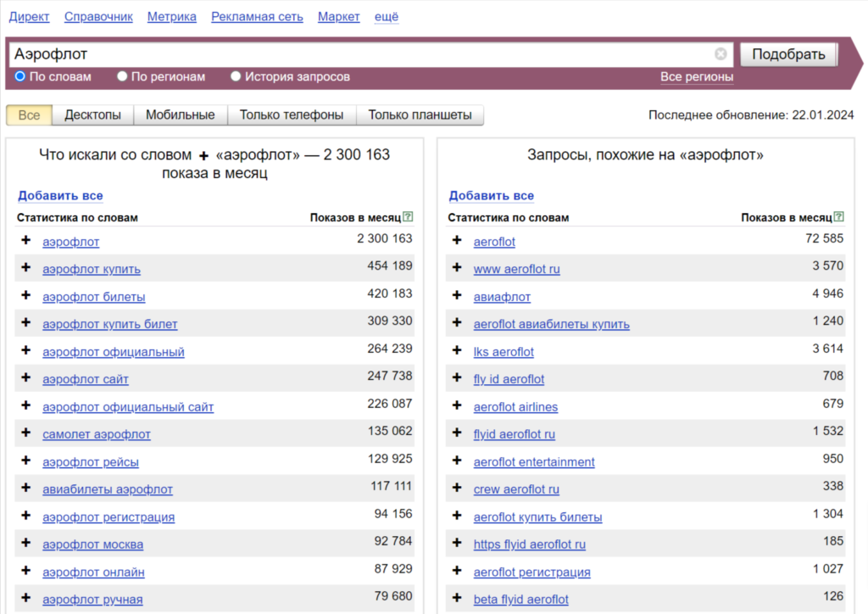Click plus icon beside the first аэрофлот row
868x614 pixels.
pos(26,240)
